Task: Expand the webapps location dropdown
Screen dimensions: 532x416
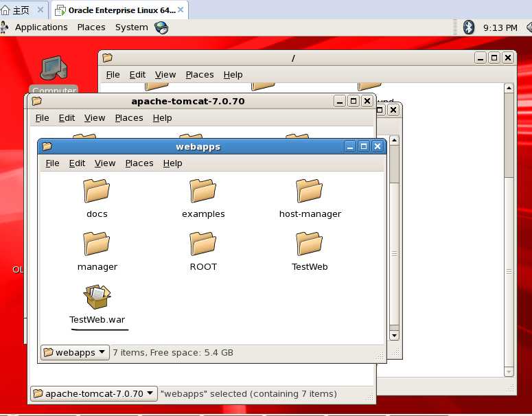Action: [x=75, y=353]
